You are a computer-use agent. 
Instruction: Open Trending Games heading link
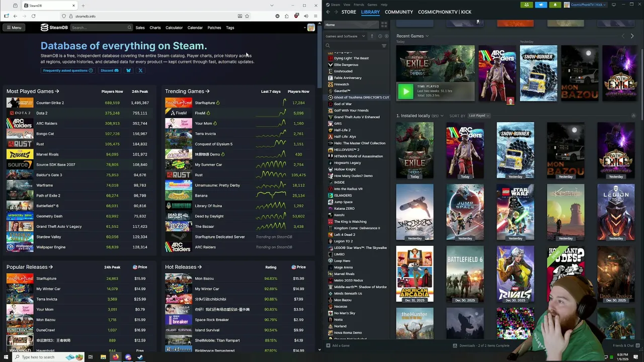point(188,92)
